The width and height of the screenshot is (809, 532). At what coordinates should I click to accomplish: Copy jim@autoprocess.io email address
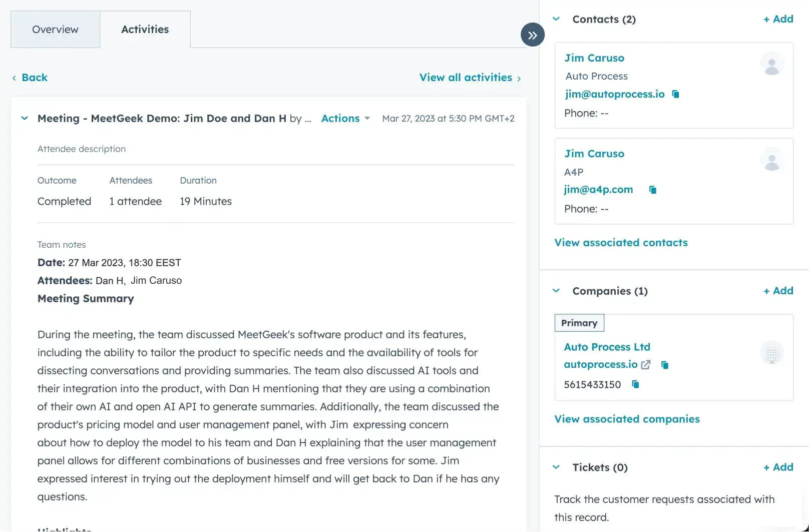coord(675,94)
